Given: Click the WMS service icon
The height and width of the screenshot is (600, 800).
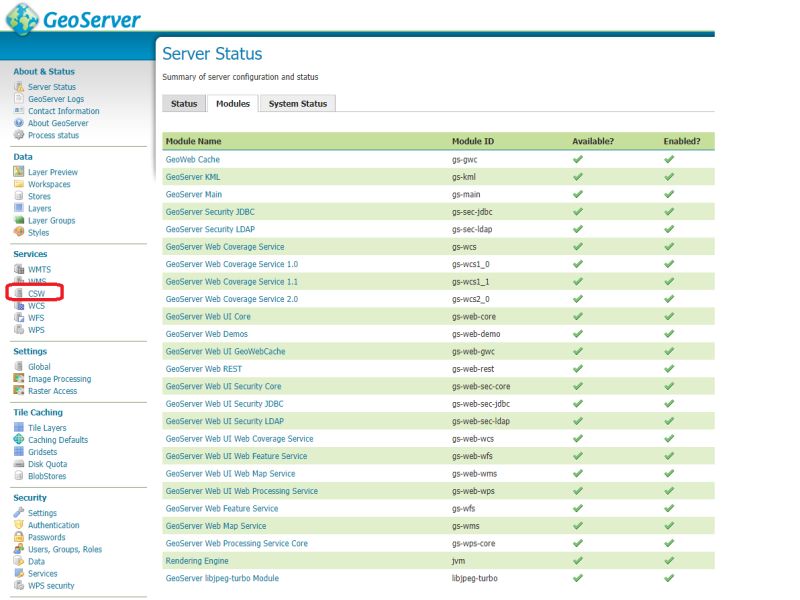Looking at the screenshot, I should click(x=18, y=281).
